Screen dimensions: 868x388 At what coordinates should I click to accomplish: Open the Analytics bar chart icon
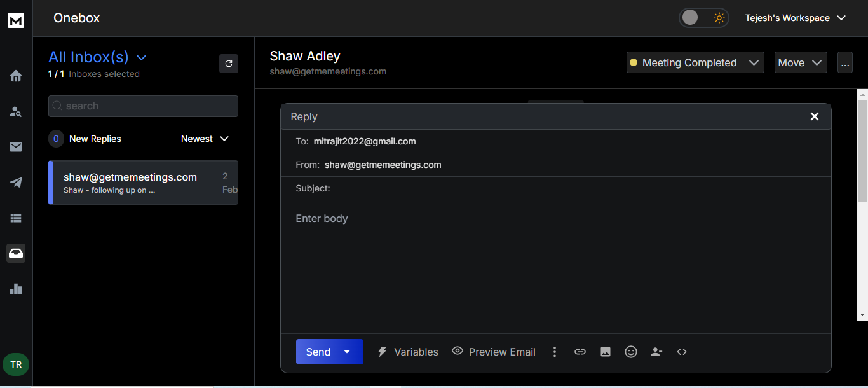coord(15,289)
